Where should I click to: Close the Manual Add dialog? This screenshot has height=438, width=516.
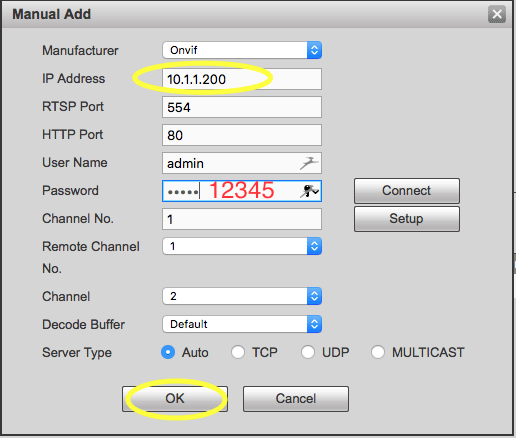497,14
